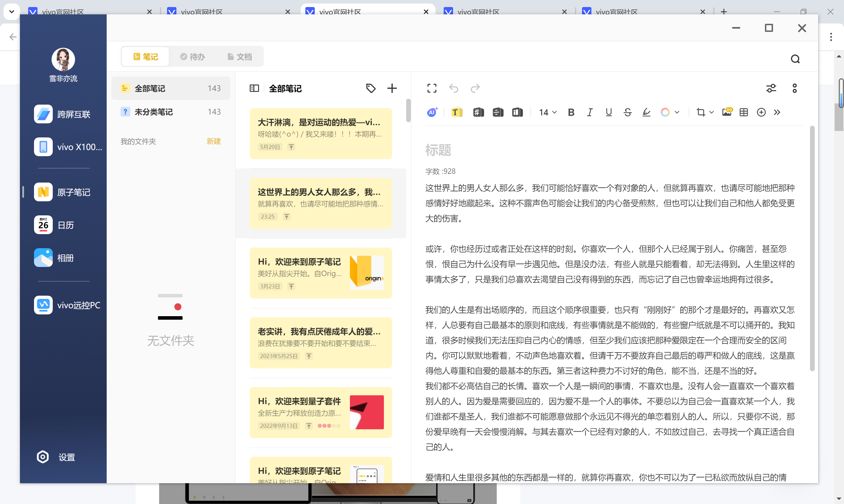Toggle underline formatting

click(x=609, y=112)
